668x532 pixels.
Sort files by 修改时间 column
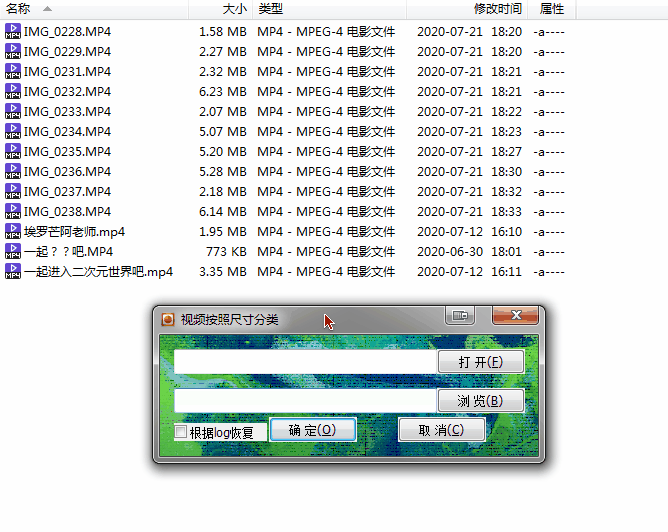467,9
